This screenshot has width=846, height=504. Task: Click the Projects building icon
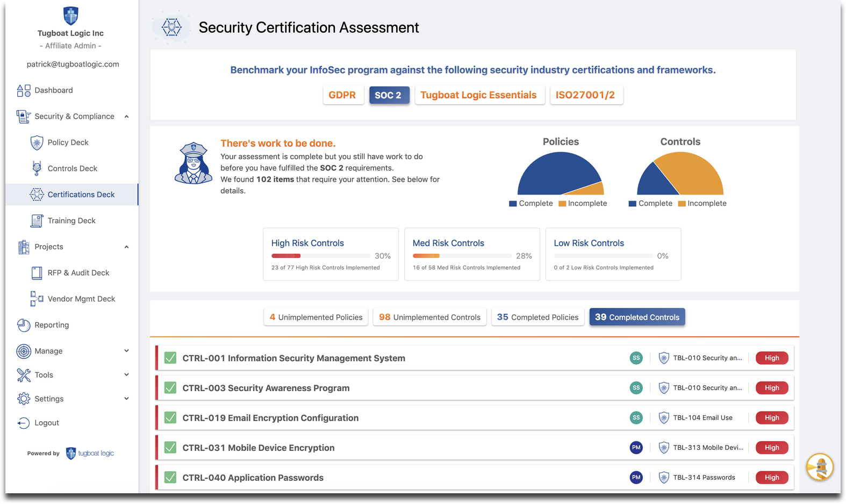pyautogui.click(x=24, y=247)
